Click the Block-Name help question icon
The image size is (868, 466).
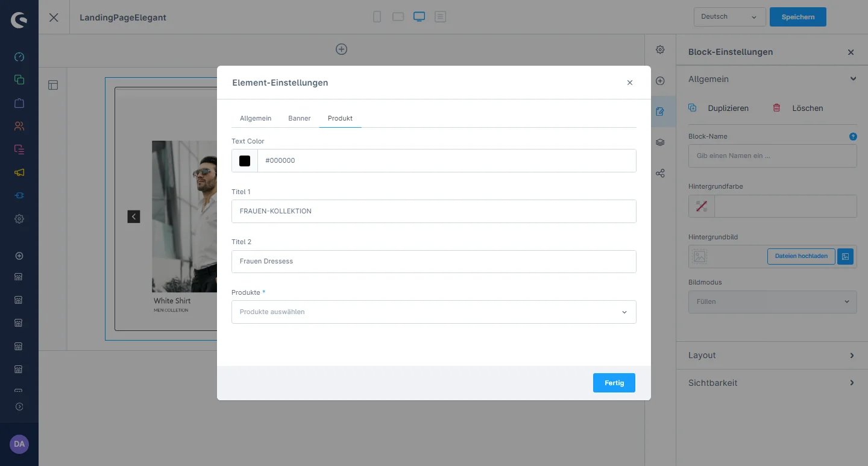click(x=853, y=137)
